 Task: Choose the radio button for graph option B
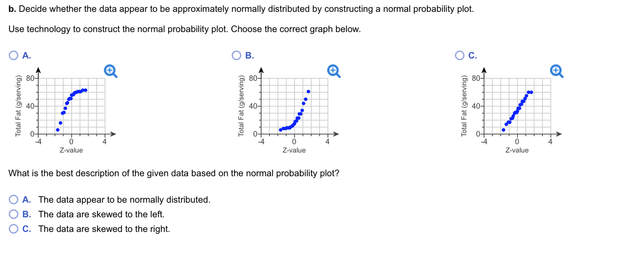tap(236, 55)
